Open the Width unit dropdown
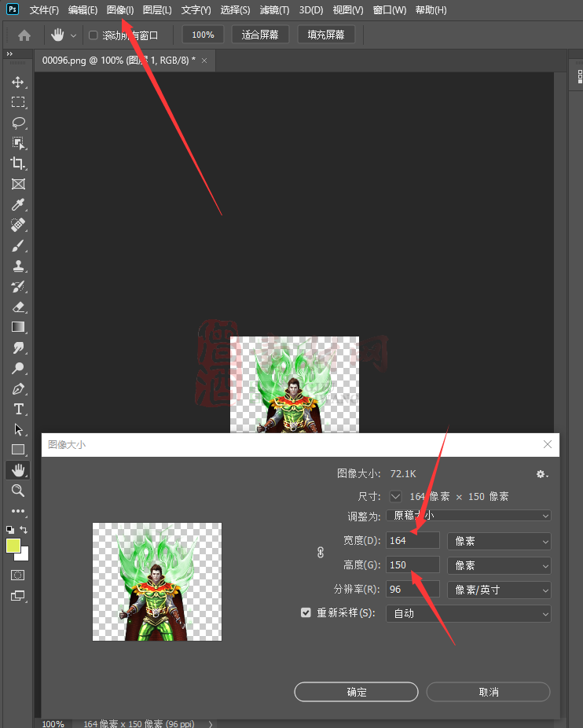583x728 pixels. (499, 541)
